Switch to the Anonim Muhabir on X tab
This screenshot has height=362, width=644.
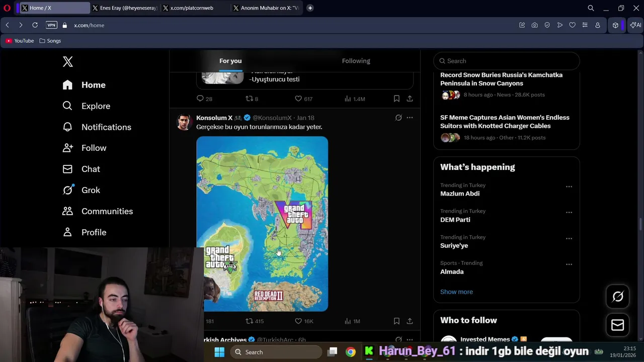point(267,8)
